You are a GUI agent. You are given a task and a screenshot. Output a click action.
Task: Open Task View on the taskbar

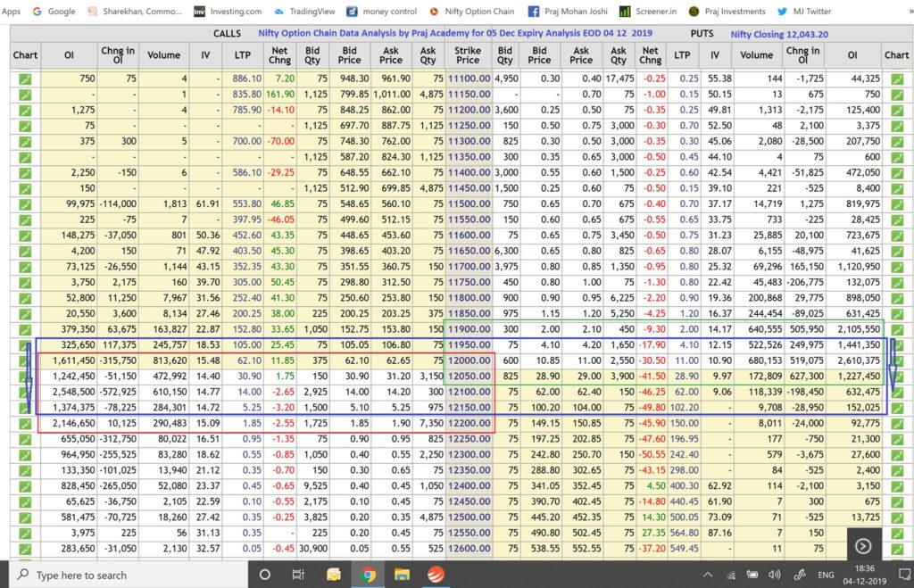(x=298, y=574)
